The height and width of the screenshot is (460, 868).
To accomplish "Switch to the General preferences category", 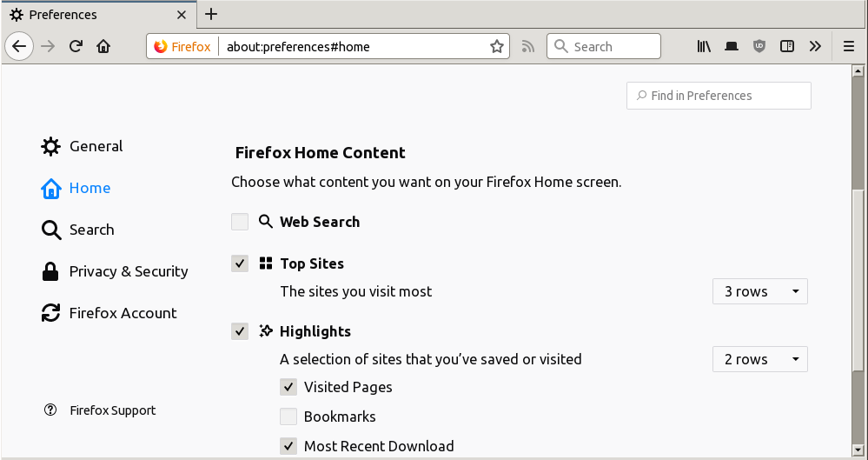I will [83, 146].
